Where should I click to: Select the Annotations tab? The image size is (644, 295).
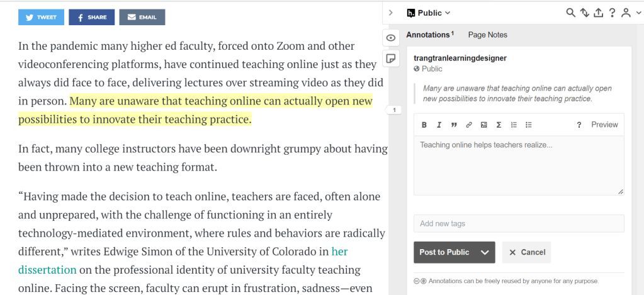pyautogui.click(x=428, y=35)
